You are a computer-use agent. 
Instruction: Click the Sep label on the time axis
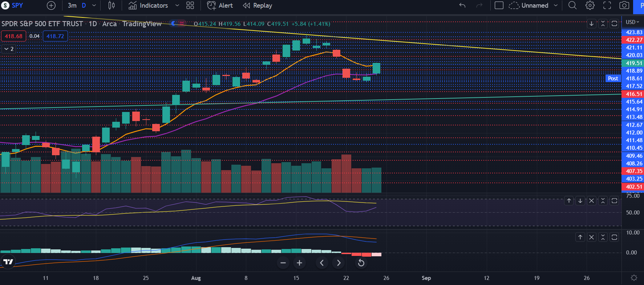[x=426, y=278]
